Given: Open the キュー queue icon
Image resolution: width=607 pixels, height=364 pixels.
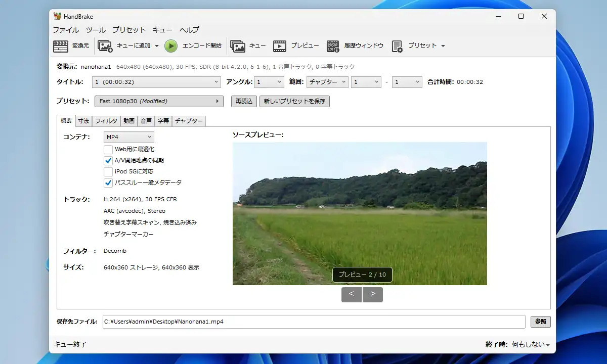Looking at the screenshot, I should tap(238, 46).
